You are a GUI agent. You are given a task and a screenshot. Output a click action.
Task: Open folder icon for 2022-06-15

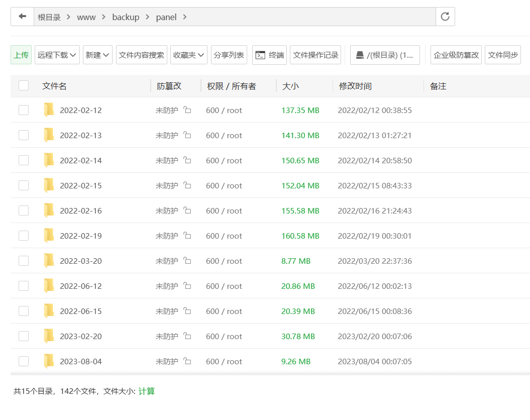point(49,311)
